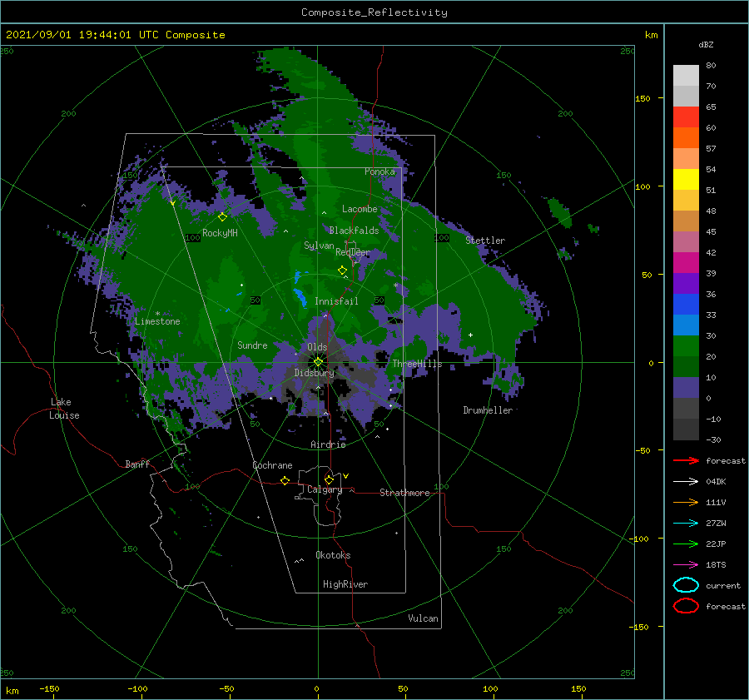749x700 pixels.
Task: Click the blue swatch for 36 dBZ
Action: tap(686, 305)
